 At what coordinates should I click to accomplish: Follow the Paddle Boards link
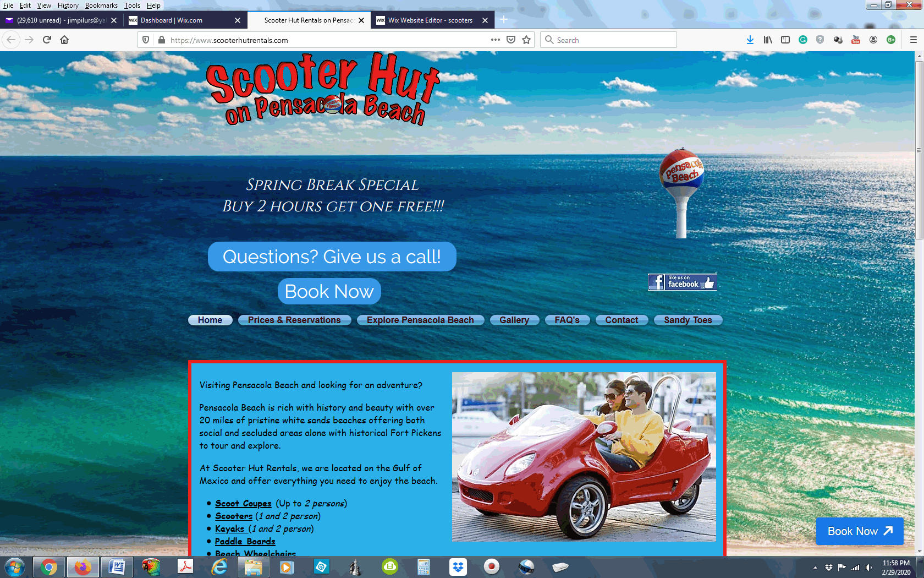click(x=245, y=541)
